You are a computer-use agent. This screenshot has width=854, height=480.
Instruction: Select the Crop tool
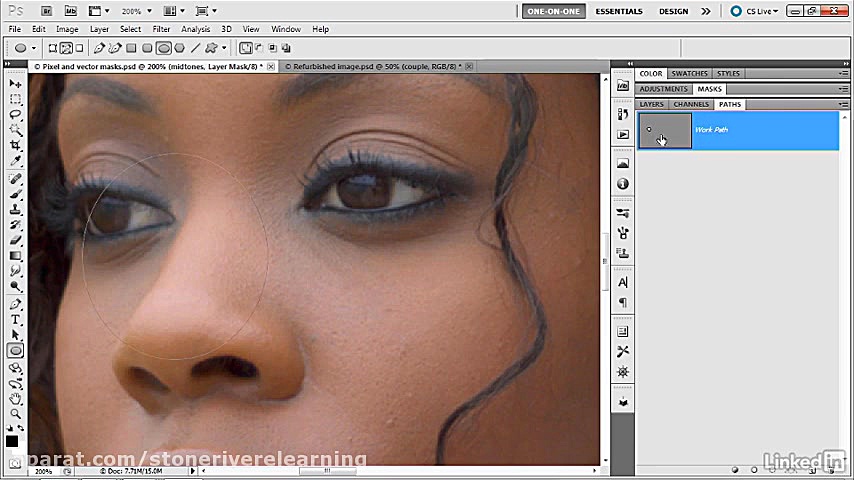15,145
